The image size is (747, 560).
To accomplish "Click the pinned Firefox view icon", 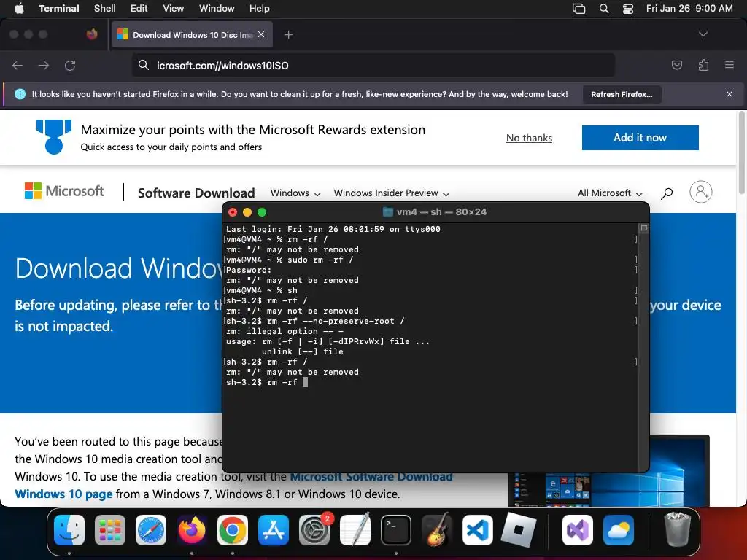I will [92, 34].
